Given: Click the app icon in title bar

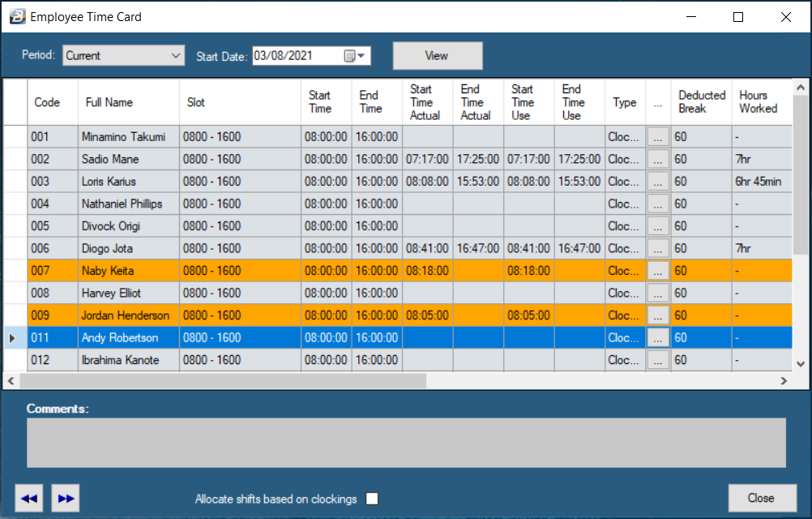Looking at the screenshot, I should (17, 16).
